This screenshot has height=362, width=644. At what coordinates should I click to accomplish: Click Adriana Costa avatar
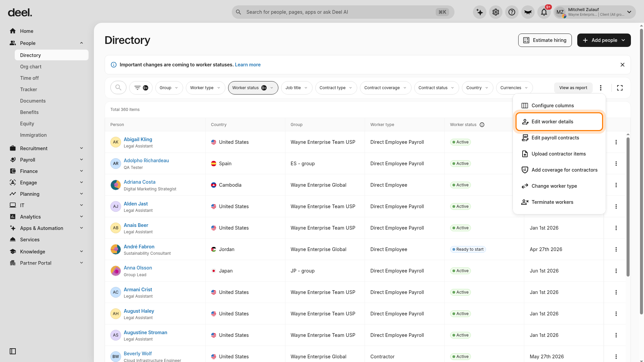click(x=116, y=185)
